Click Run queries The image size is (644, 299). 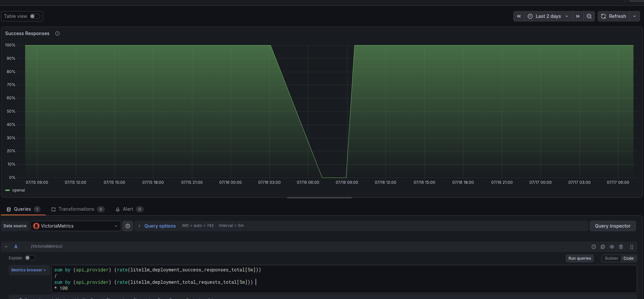(x=580, y=258)
